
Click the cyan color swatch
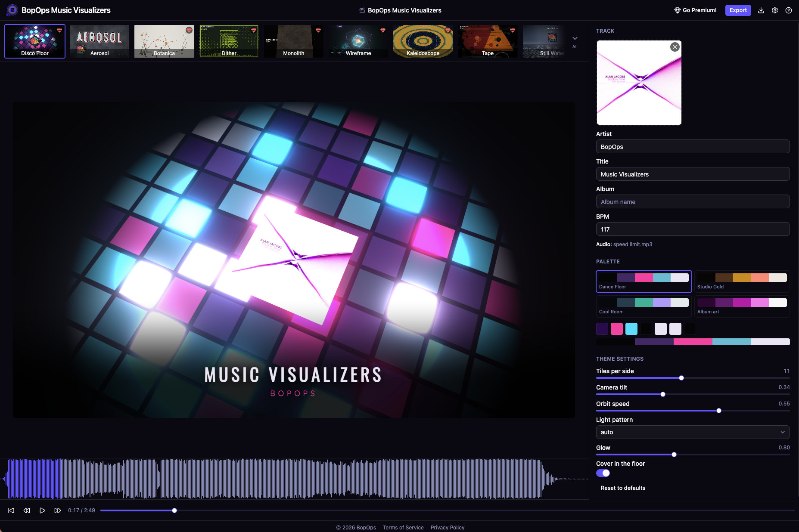(631, 329)
